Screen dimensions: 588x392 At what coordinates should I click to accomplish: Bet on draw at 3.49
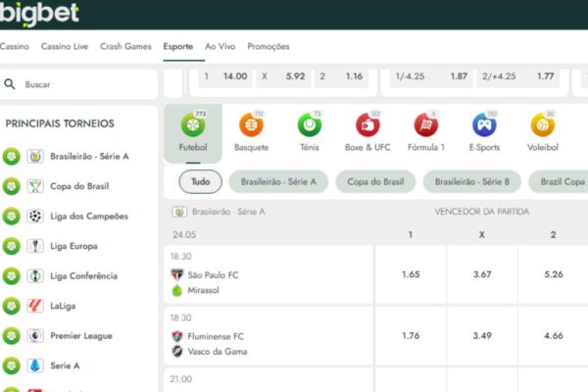482,335
